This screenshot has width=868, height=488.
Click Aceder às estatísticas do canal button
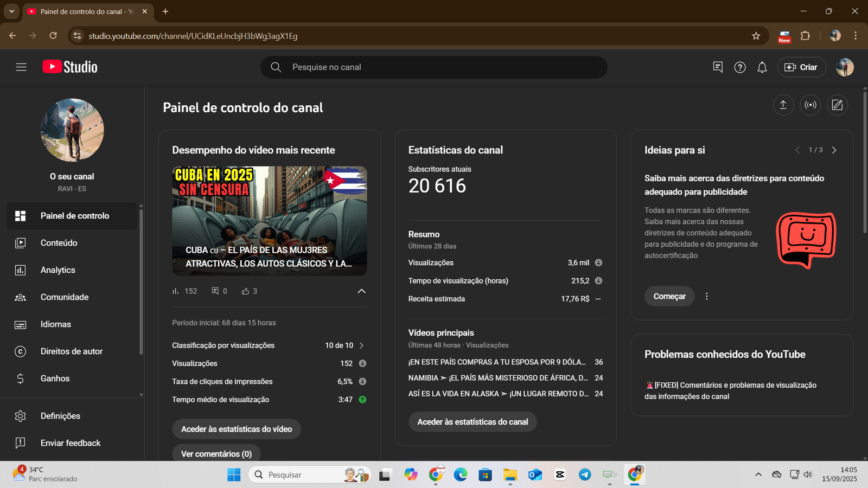click(473, 422)
